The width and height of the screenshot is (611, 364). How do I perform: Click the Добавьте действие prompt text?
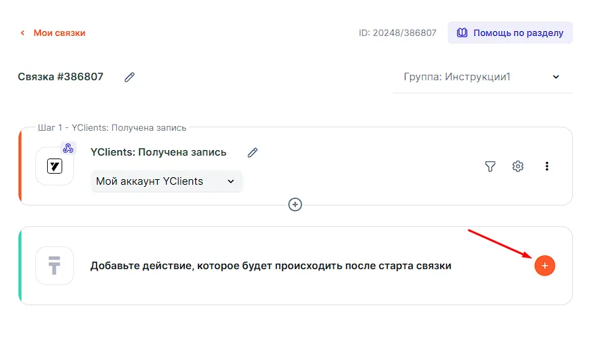(x=271, y=266)
